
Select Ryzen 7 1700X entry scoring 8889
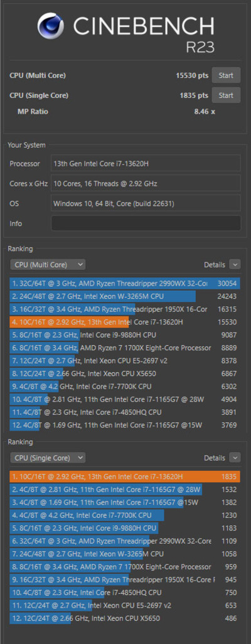[x=125, y=348]
